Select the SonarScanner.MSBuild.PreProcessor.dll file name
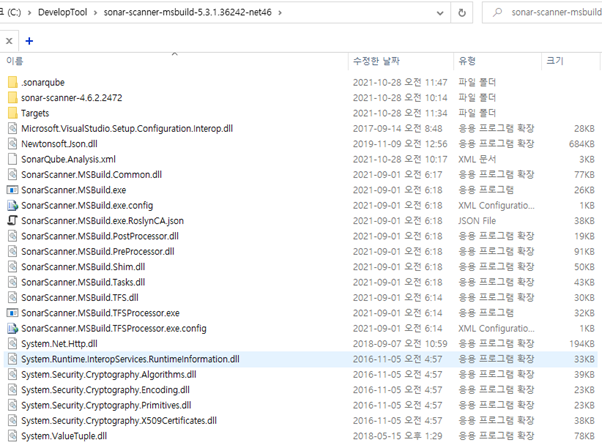This screenshot has height=448, width=602. (x=98, y=251)
